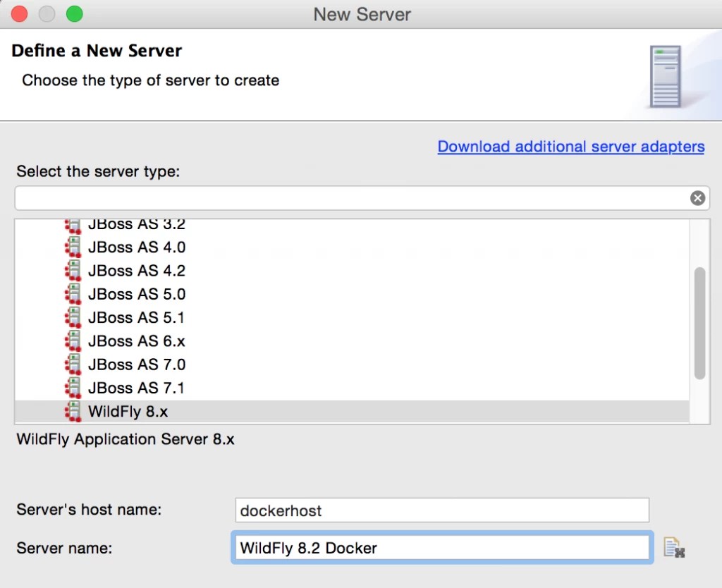The width and height of the screenshot is (722, 588).
Task: Click inside the Server name field
Action: (441, 547)
